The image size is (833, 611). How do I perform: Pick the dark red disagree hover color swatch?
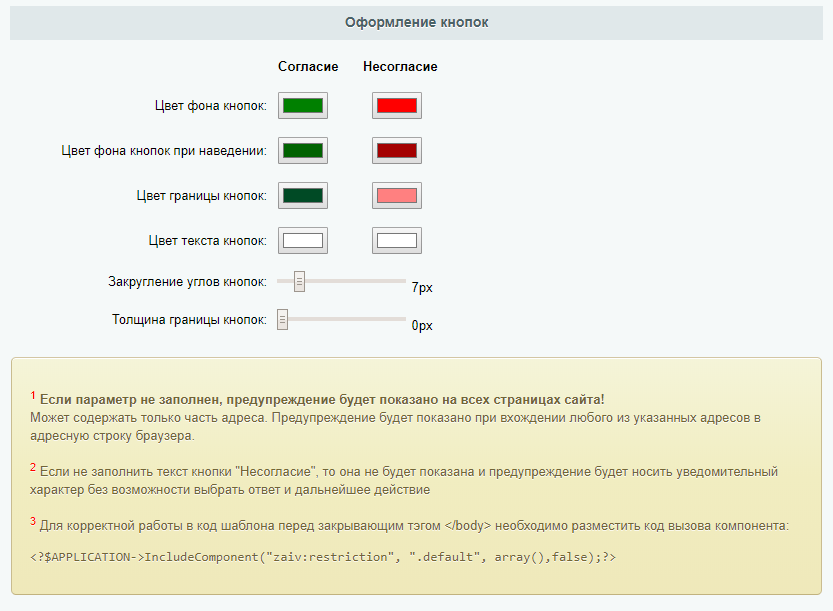click(x=396, y=150)
